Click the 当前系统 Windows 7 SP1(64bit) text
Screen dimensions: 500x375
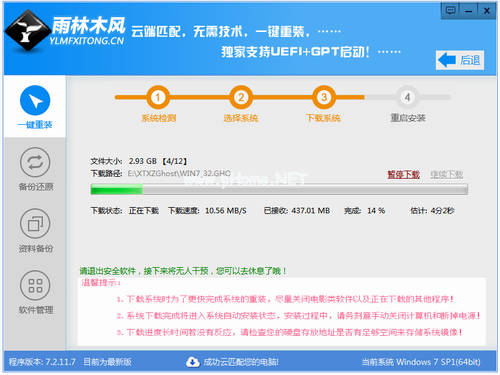click(421, 362)
